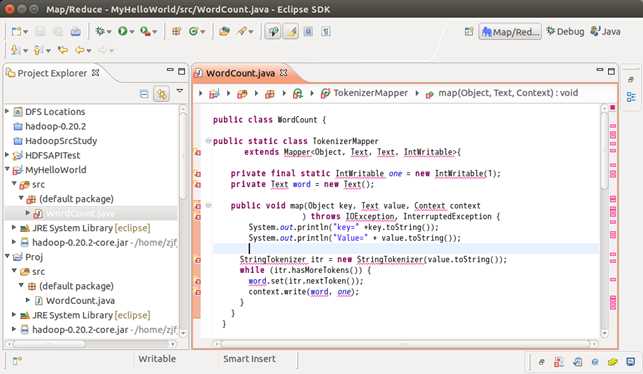Screen dimensions: 643x374
Task: Toggle Mark Occurrences highlighter icon
Action: coord(291,32)
